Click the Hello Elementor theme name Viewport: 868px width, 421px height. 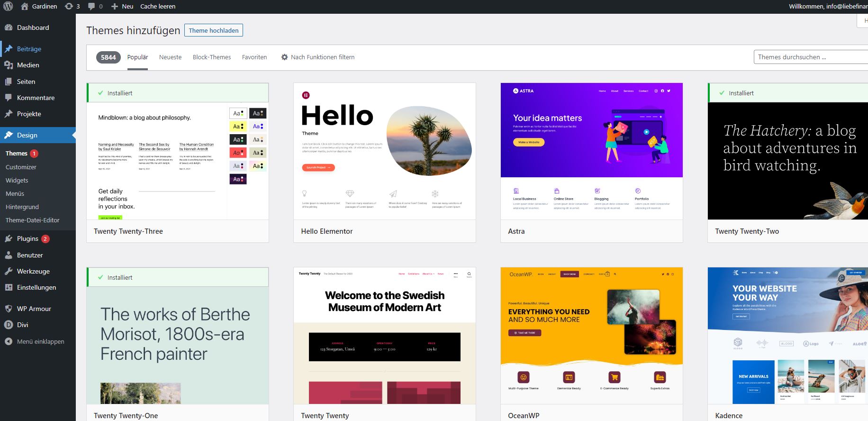pos(327,231)
